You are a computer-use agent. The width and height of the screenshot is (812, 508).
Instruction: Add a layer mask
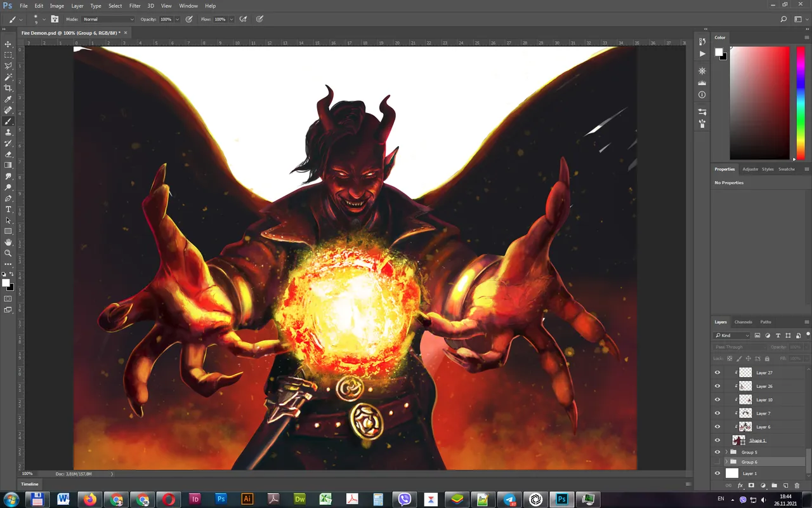click(x=752, y=486)
